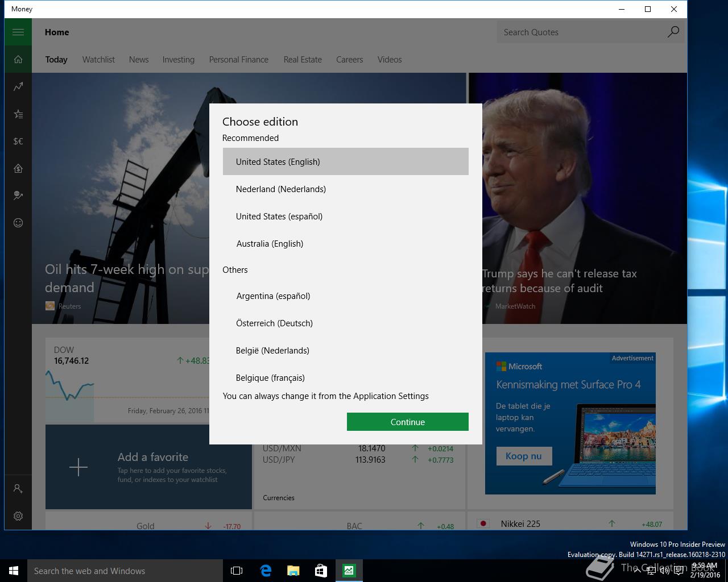Switch to the Personal Finance tab
Viewport: 728px width, 582px height.
[239, 59]
